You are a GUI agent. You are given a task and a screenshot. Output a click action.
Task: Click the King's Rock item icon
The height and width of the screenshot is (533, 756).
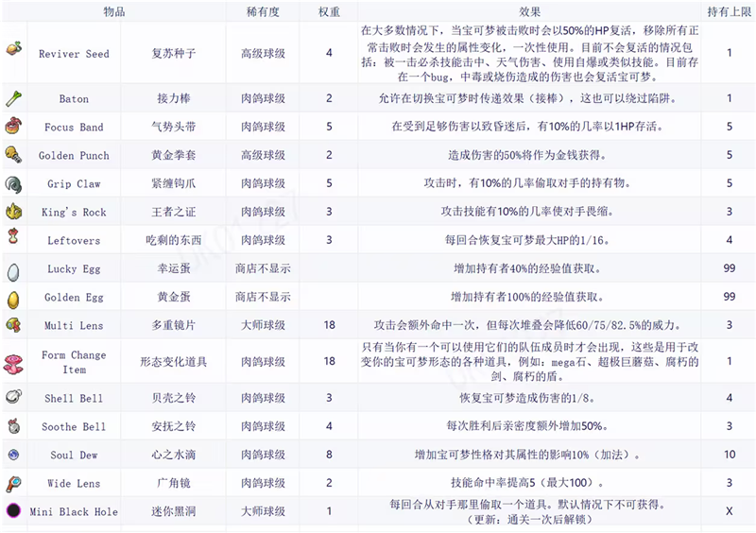(13, 212)
